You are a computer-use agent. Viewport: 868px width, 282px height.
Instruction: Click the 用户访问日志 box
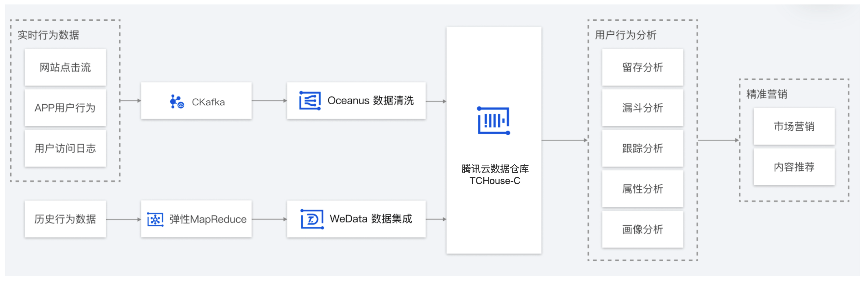[x=65, y=148]
